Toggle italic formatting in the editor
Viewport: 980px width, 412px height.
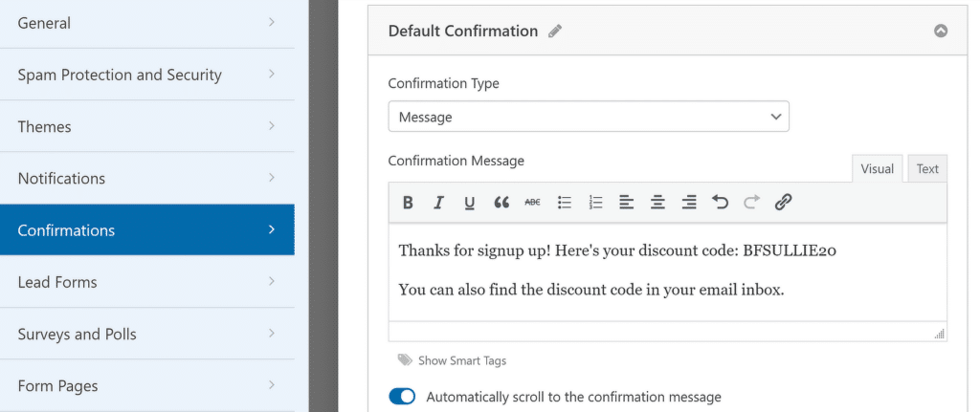[438, 203]
